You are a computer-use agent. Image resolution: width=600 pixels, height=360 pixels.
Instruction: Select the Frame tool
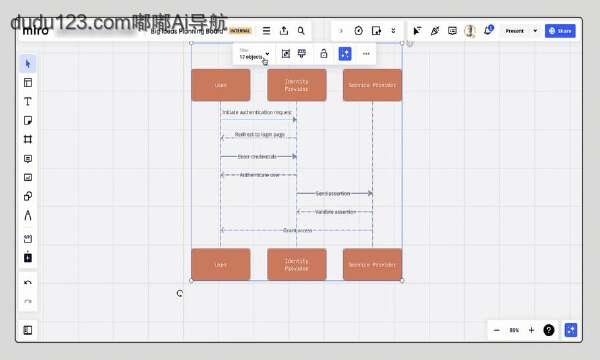(28, 139)
